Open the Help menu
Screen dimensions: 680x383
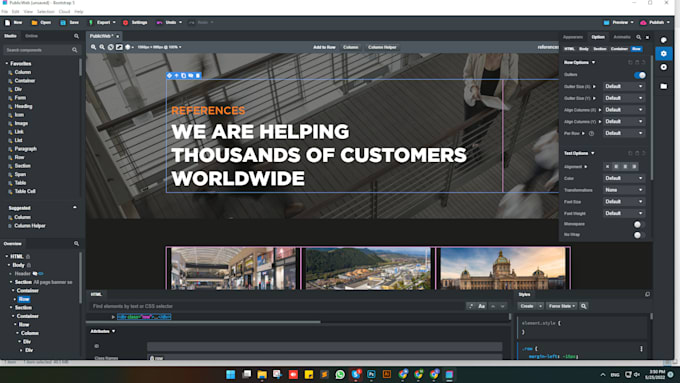(78, 12)
